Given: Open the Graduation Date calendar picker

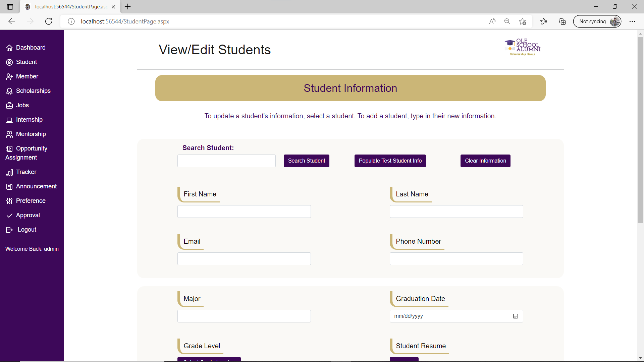Looking at the screenshot, I should tap(516, 316).
